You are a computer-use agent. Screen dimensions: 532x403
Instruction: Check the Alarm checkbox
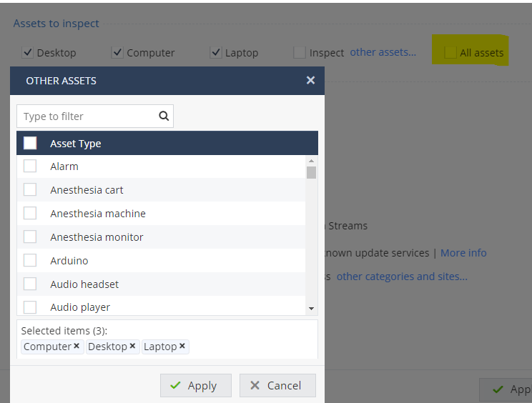pyautogui.click(x=30, y=166)
